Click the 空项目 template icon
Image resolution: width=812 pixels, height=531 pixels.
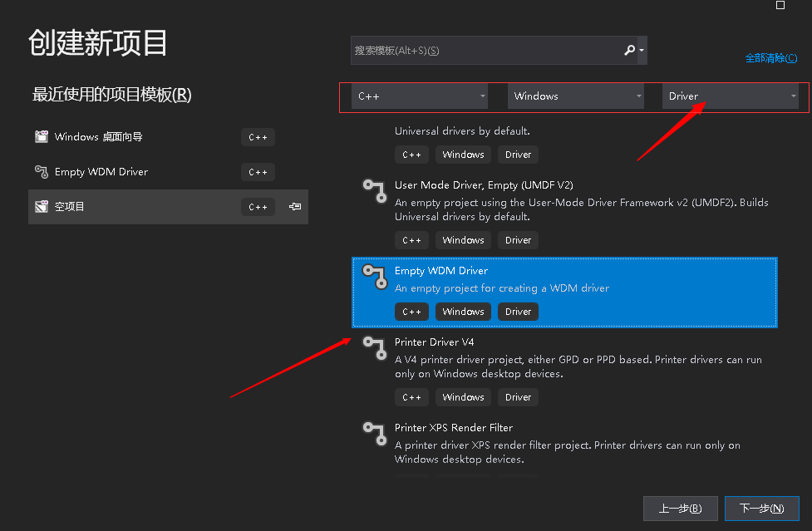(x=42, y=206)
